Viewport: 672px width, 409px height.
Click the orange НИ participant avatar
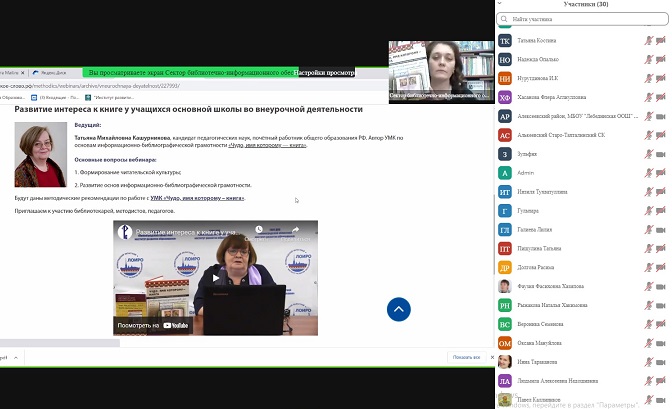point(505,78)
